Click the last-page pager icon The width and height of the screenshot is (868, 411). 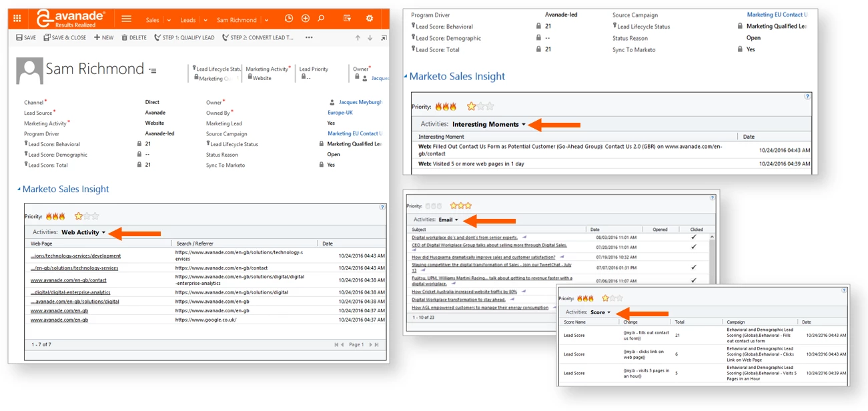point(377,345)
